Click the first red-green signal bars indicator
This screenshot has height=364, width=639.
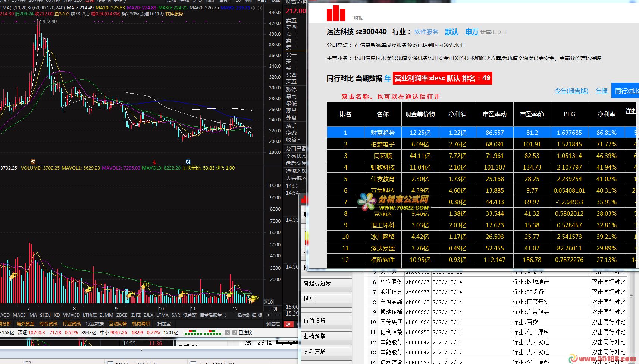click(x=193, y=332)
